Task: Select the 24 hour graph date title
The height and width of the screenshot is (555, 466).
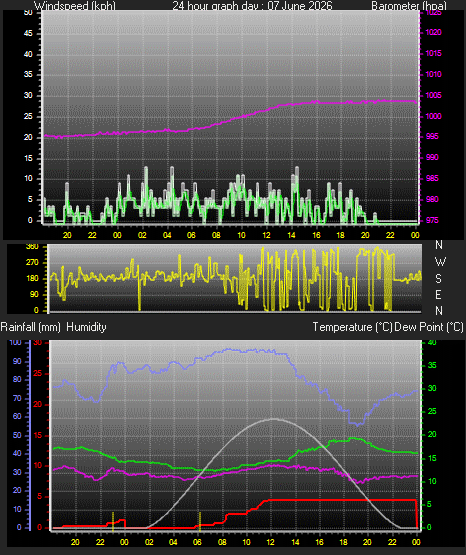Action: [252, 6]
